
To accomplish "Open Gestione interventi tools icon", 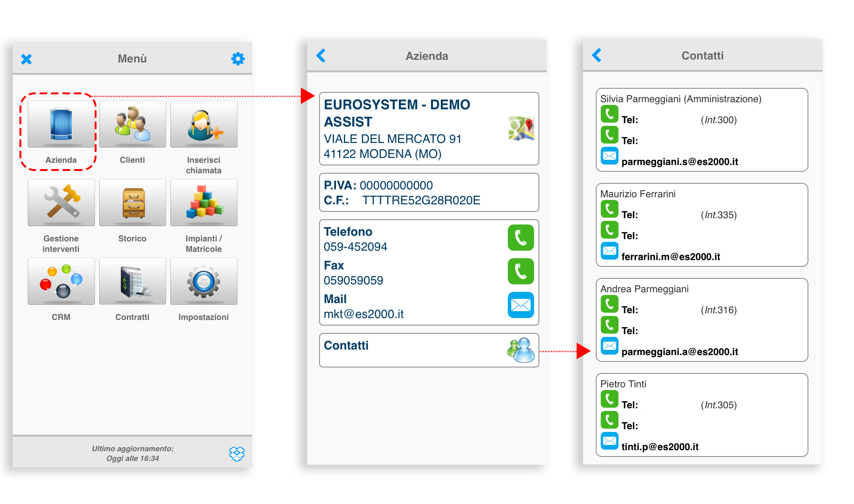I will point(61,202).
